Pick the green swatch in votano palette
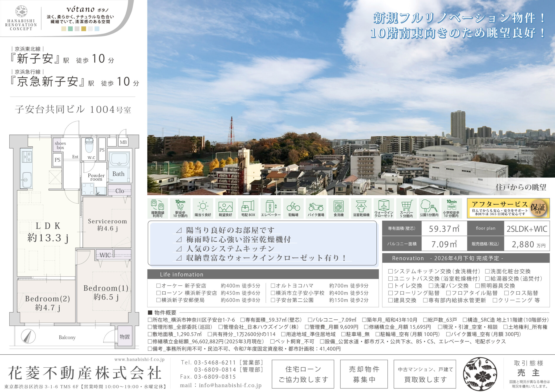 tap(70, 29)
